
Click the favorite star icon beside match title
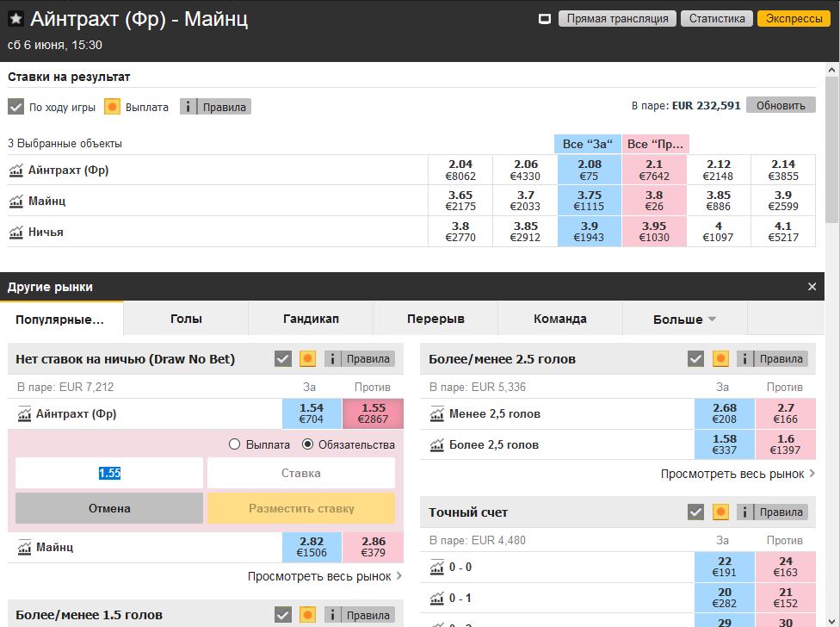coord(16,19)
